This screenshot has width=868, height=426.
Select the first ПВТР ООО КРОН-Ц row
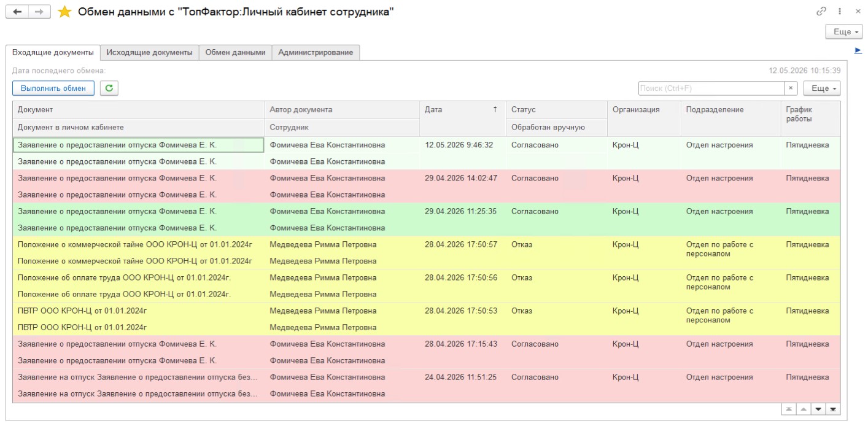point(82,311)
